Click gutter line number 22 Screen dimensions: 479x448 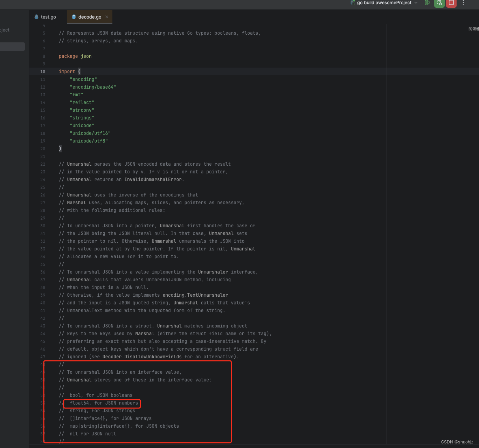coord(43,164)
